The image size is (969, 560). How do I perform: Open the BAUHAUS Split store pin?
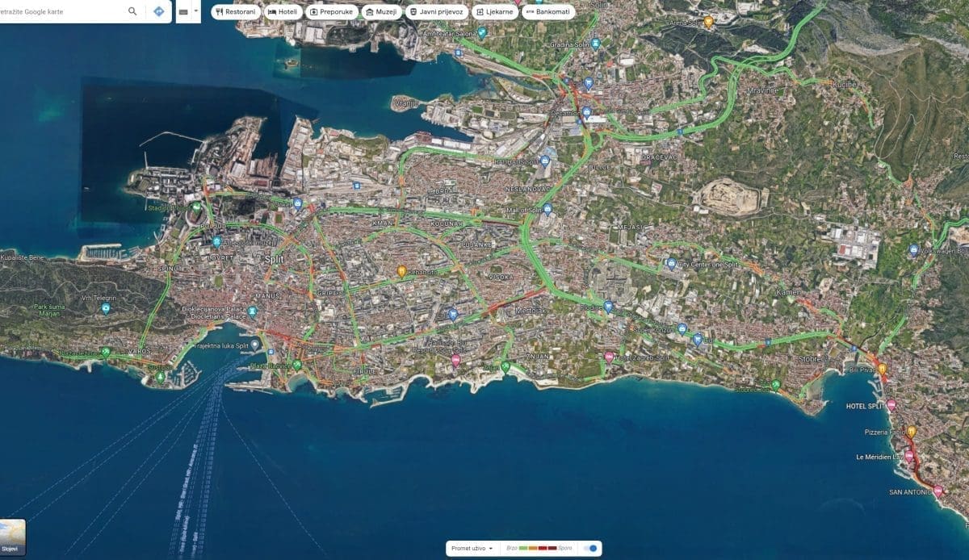545,161
